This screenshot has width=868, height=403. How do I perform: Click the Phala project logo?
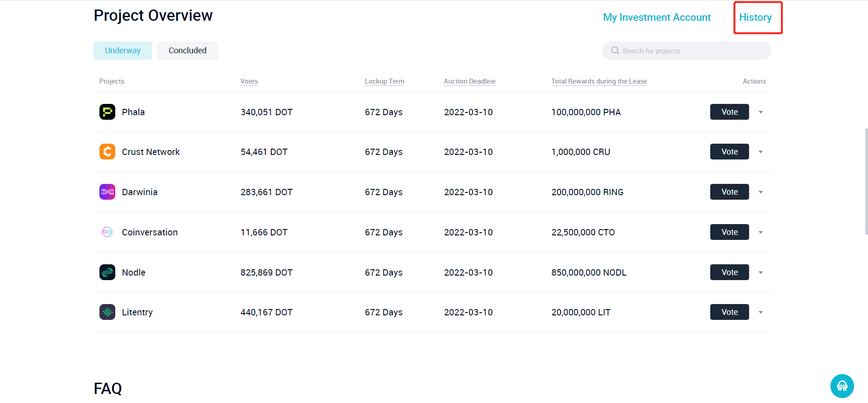[x=107, y=112]
